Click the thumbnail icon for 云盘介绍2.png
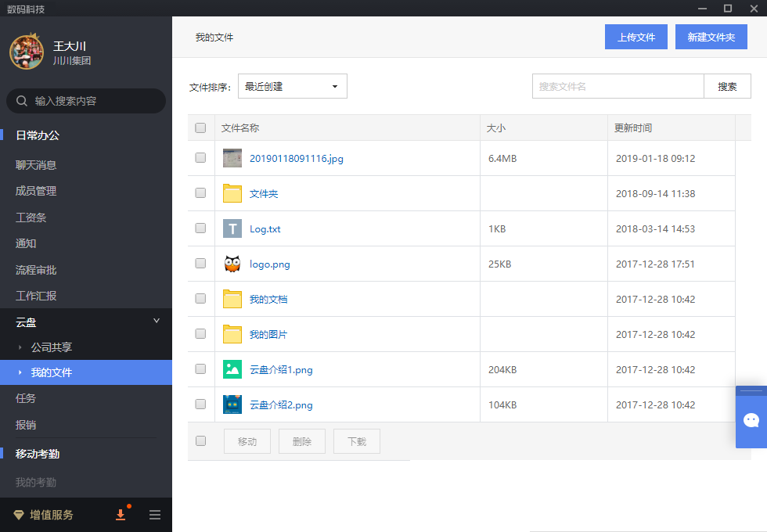The image size is (767, 532). pyautogui.click(x=232, y=404)
